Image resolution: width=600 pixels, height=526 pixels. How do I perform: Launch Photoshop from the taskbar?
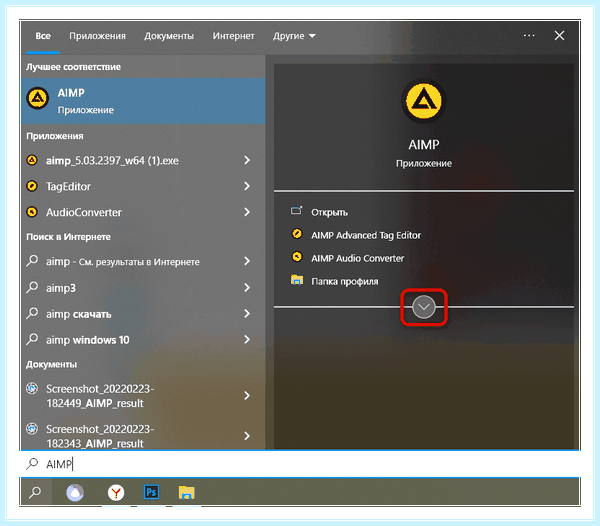(x=152, y=492)
